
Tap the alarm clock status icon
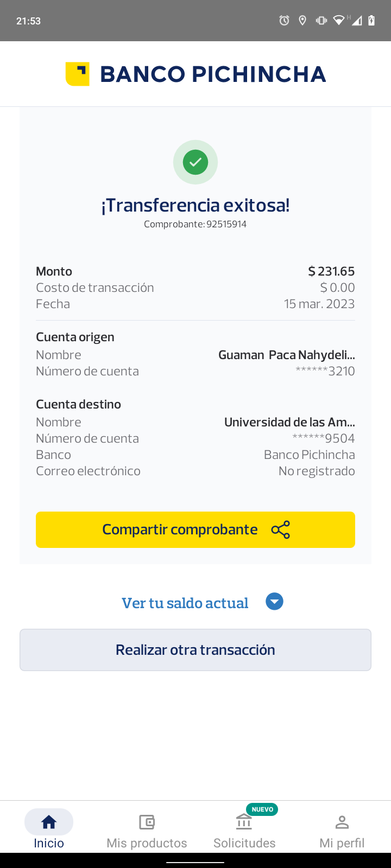(x=284, y=21)
